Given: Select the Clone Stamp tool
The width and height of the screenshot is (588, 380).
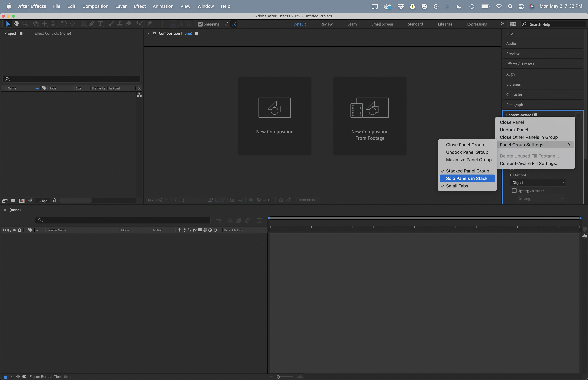Looking at the screenshot, I should click(120, 24).
